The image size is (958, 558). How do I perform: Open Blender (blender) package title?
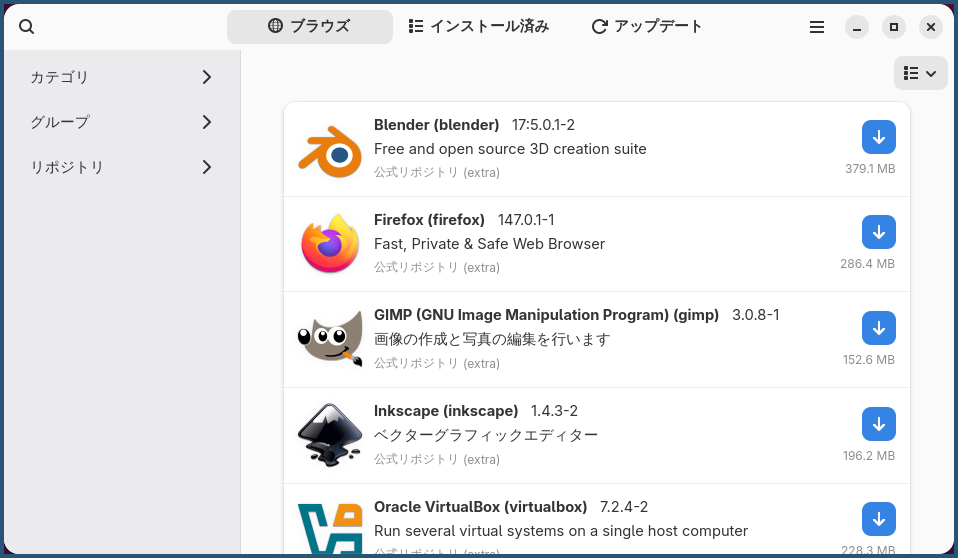click(436, 125)
